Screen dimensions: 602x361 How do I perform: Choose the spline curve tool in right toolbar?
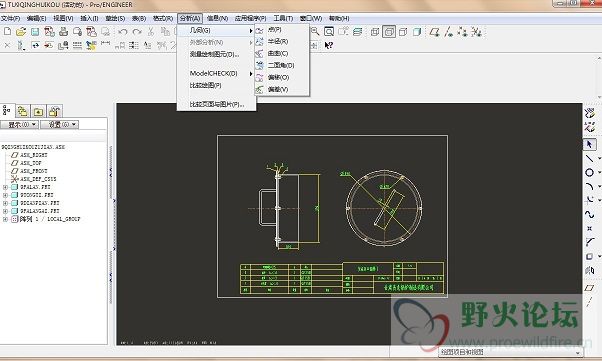[x=589, y=214]
